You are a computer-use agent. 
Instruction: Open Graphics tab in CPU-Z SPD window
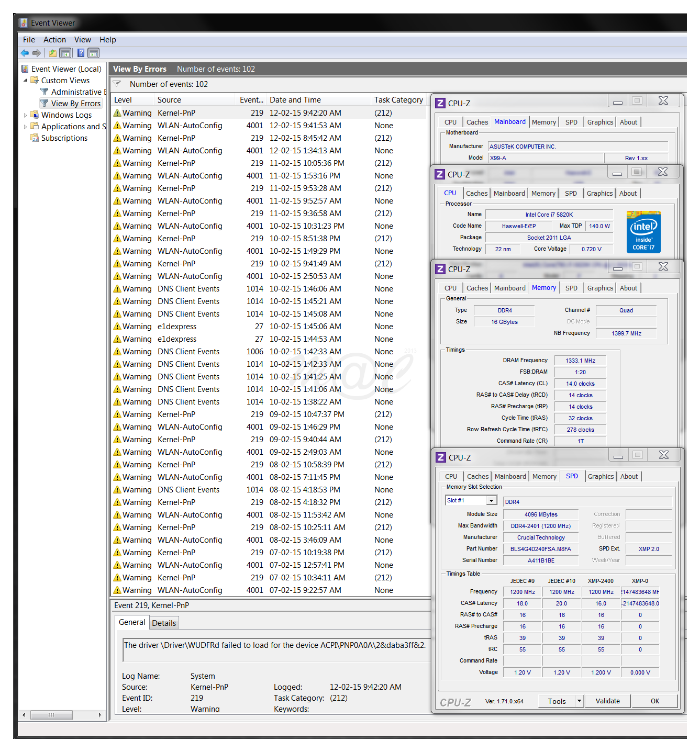pos(601,476)
